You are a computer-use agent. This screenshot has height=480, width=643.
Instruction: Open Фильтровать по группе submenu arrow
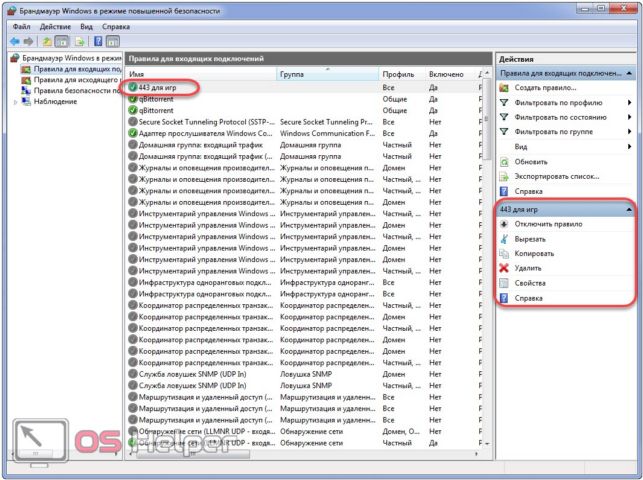(x=629, y=132)
